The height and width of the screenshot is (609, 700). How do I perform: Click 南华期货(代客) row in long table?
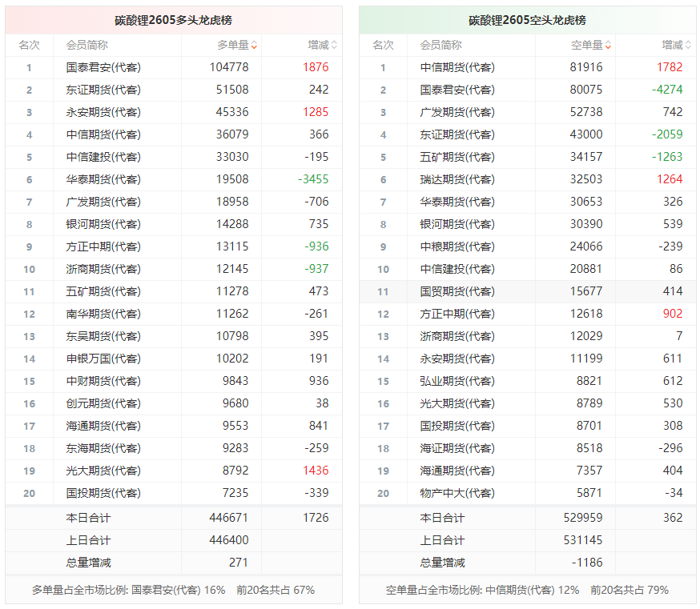tap(174, 314)
